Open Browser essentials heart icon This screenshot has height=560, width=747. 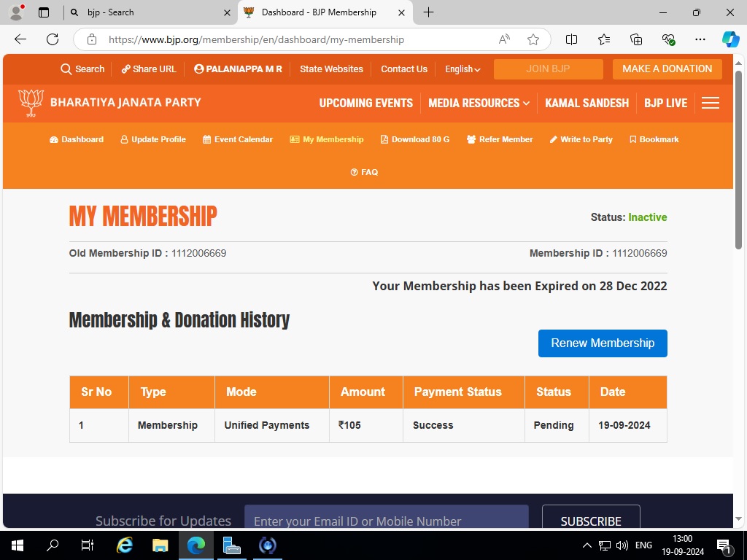pyautogui.click(x=668, y=39)
